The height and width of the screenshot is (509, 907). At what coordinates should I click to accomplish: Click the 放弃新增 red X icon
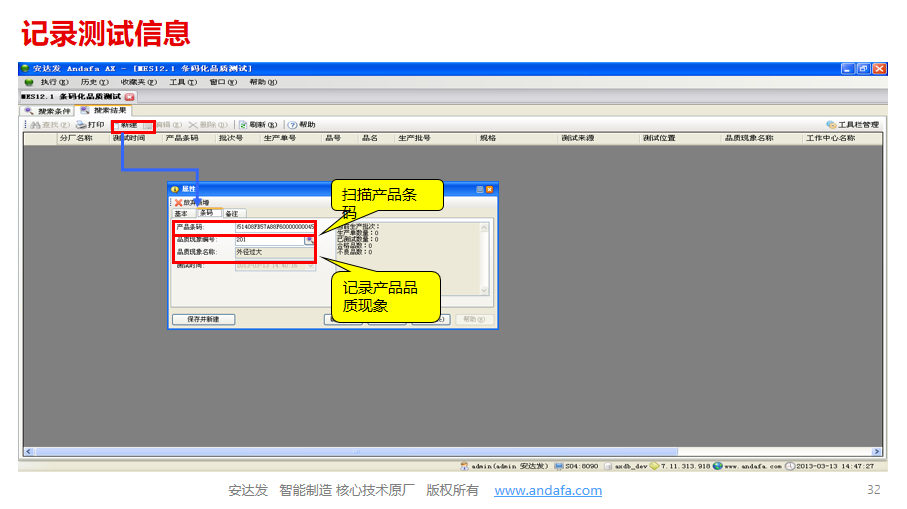click(178, 202)
